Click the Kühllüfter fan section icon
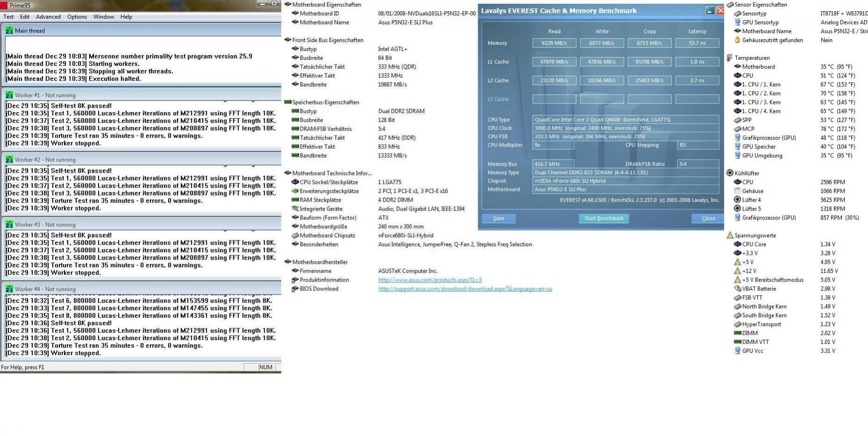 (730, 173)
